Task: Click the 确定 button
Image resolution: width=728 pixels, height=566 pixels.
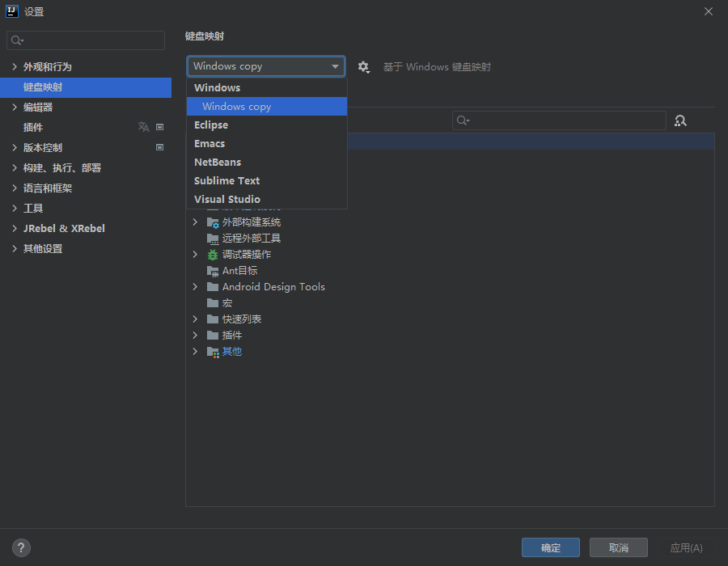Action: point(551,547)
